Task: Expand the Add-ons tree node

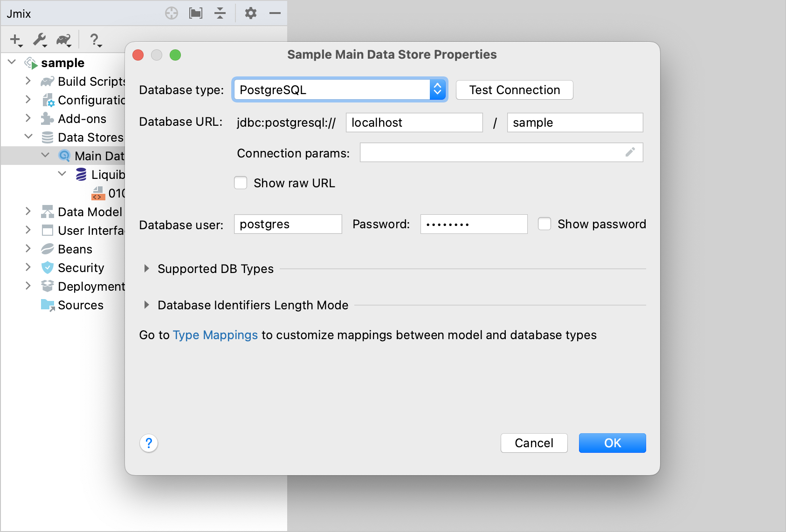Action: pyautogui.click(x=28, y=118)
